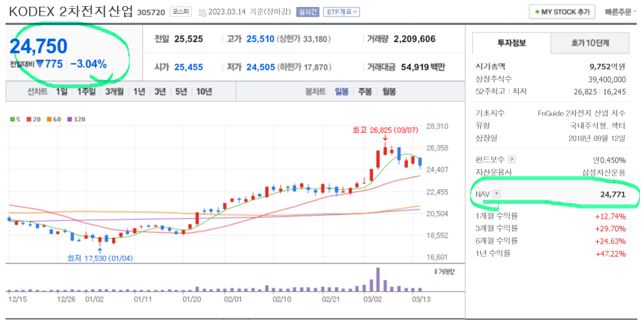
Task: Click the lower limit price 하한가 17,870
Action: [x=304, y=67]
